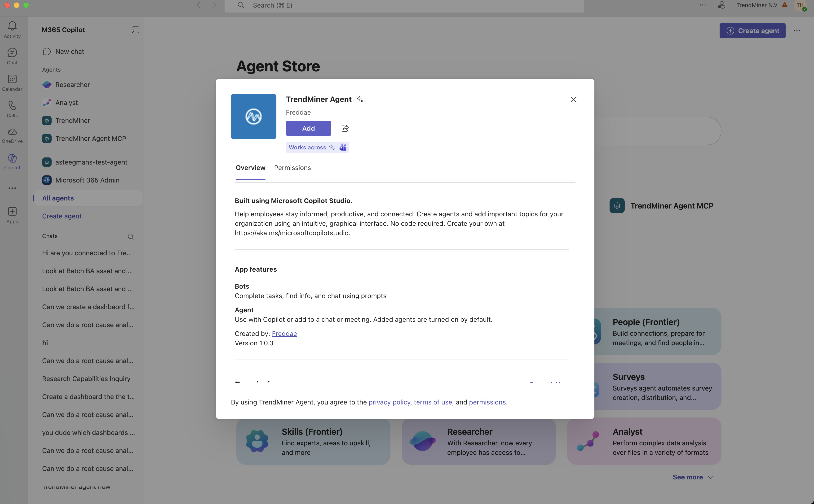Open the Calls phone icon
Viewport: 814px width, 504px height.
(12, 109)
